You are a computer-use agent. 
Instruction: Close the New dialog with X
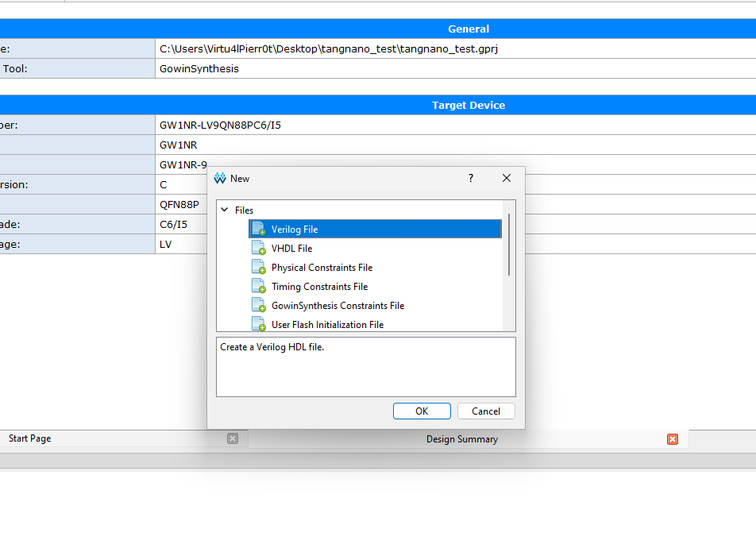[507, 178]
